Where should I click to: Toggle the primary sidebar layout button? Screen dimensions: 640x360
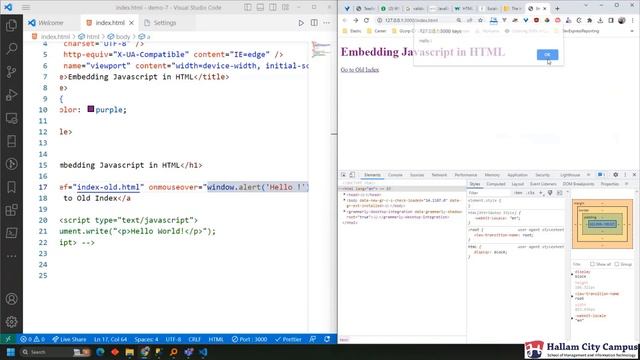point(248,7)
